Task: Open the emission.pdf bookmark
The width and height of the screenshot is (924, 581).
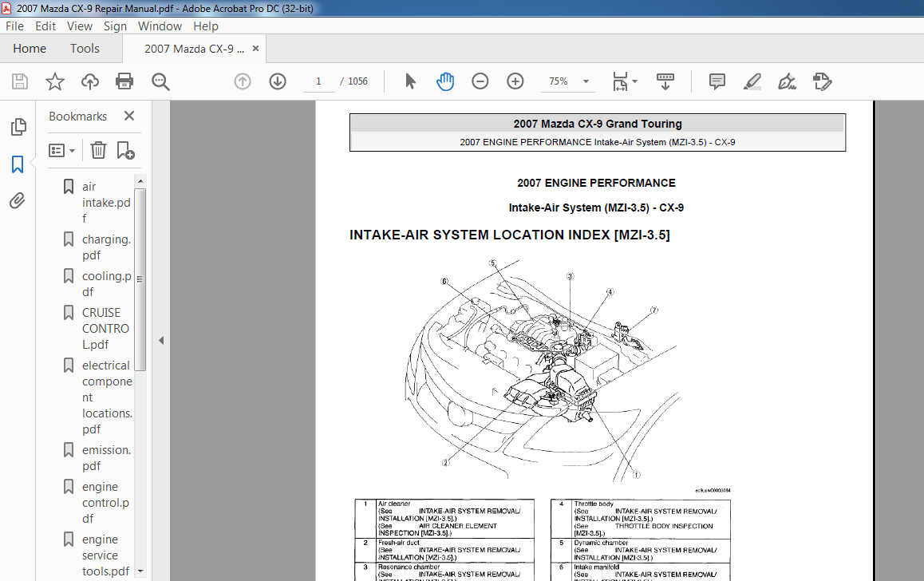Action: pyautogui.click(x=106, y=457)
